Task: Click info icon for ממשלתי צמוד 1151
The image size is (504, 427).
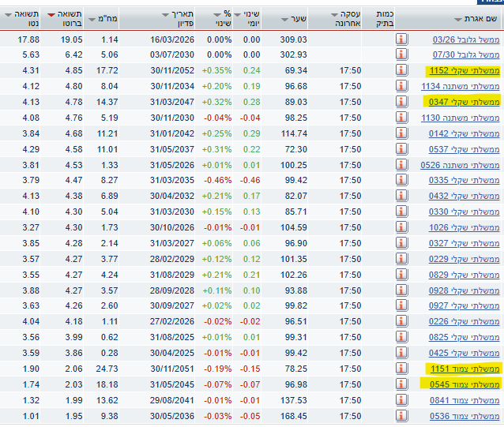Action: [401, 369]
